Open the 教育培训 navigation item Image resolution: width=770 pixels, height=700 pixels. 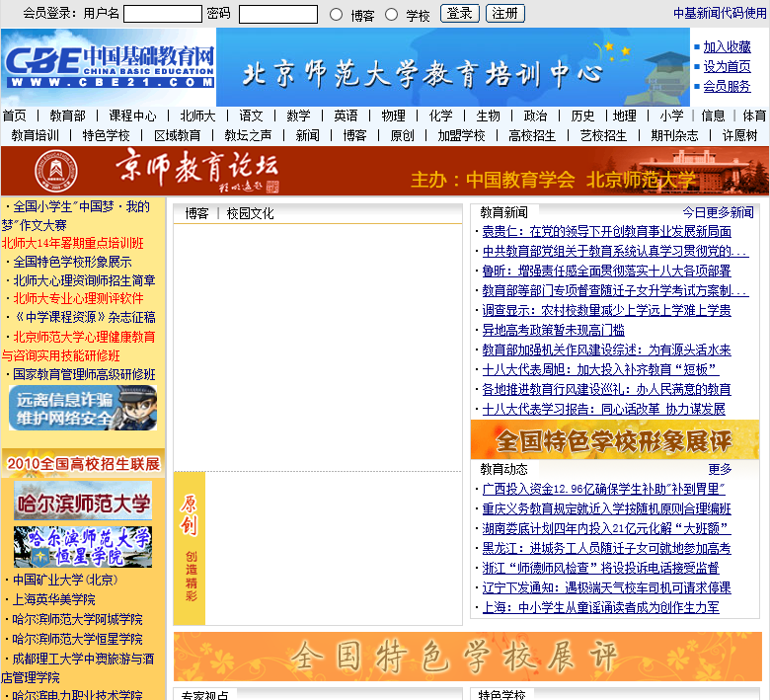tap(35, 135)
